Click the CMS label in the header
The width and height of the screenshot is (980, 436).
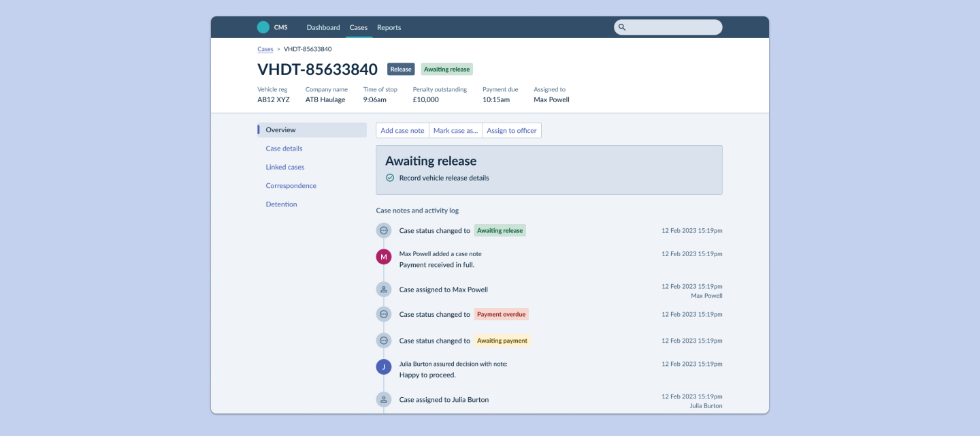point(280,27)
